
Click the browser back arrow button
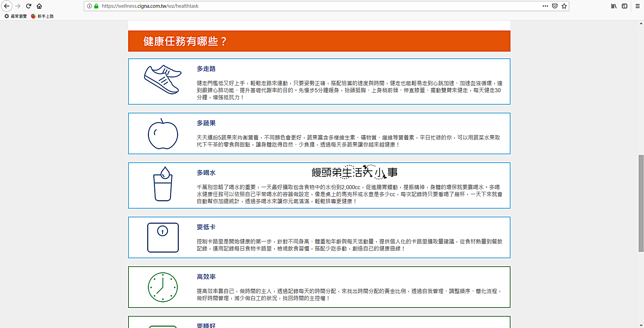7,6
